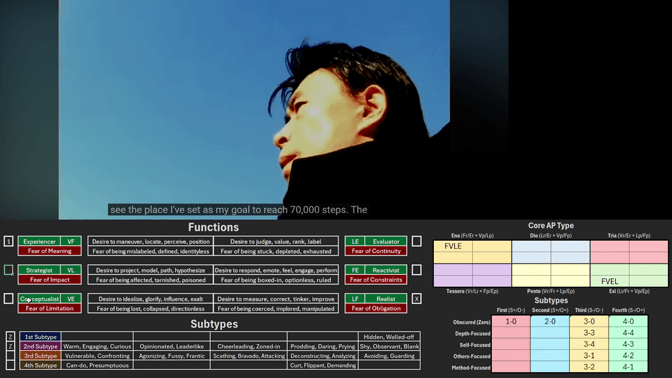The image size is (672, 378).
Task: Select the 3-4 Self-Focused cell
Action: point(589,344)
